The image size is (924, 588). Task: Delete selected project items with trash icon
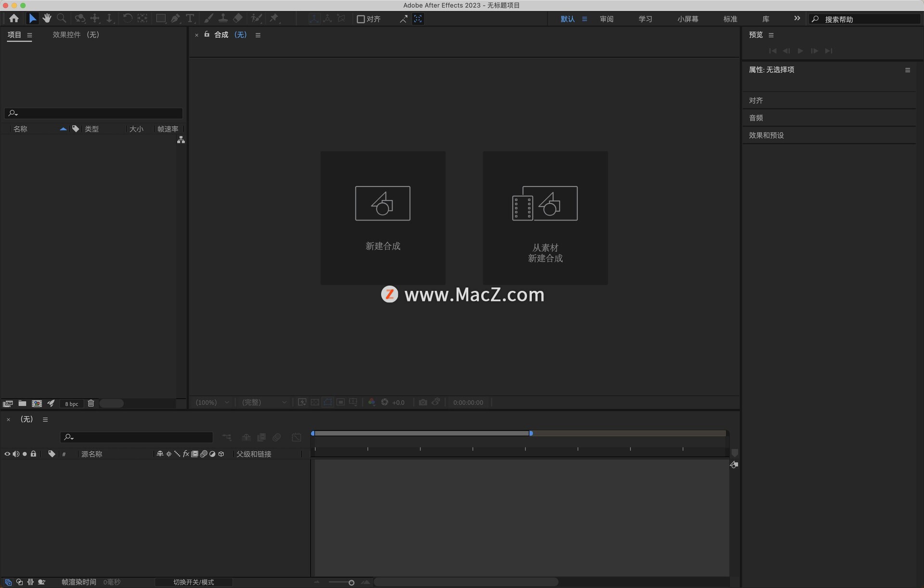pyautogui.click(x=91, y=403)
